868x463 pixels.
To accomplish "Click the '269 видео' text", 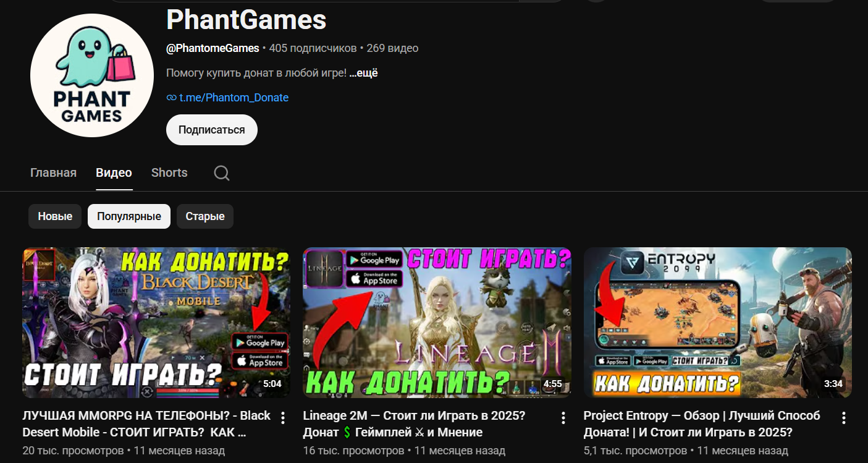I will pyautogui.click(x=392, y=48).
